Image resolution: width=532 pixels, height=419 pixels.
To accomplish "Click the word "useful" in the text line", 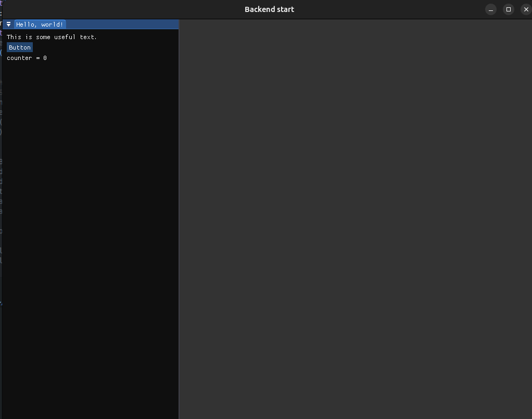I will pos(65,37).
